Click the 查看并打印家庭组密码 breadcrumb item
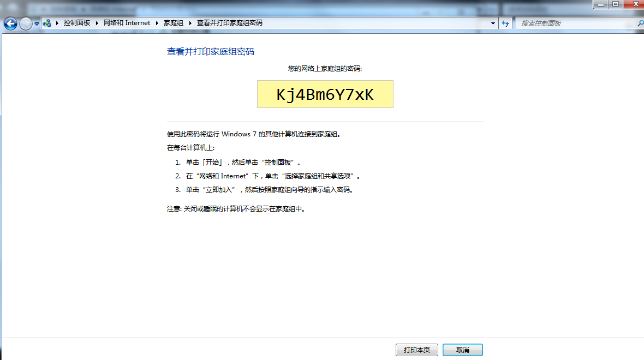This screenshot has width=644, height=360. 230,23
